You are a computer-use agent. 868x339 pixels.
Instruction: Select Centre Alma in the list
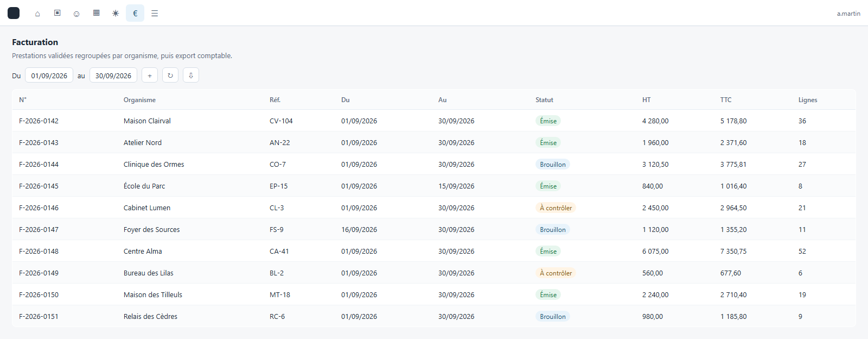click(143, 252)
